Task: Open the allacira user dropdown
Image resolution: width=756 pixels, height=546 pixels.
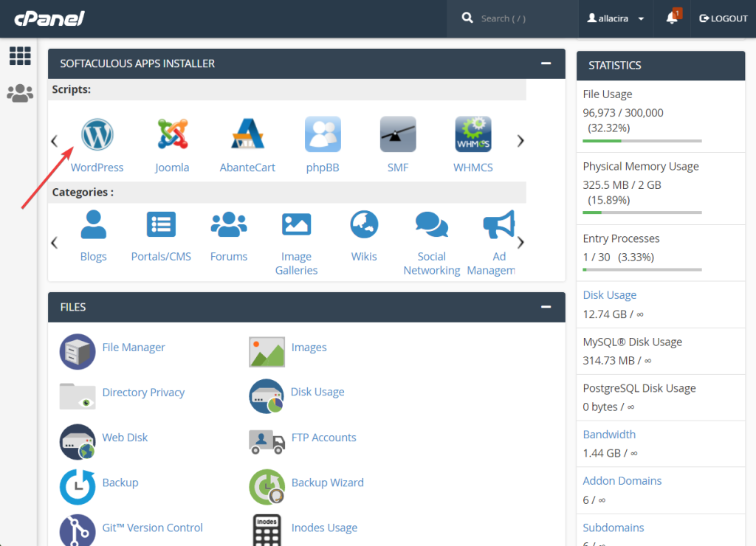Action: pyautogui.click(x=616, y=18)
